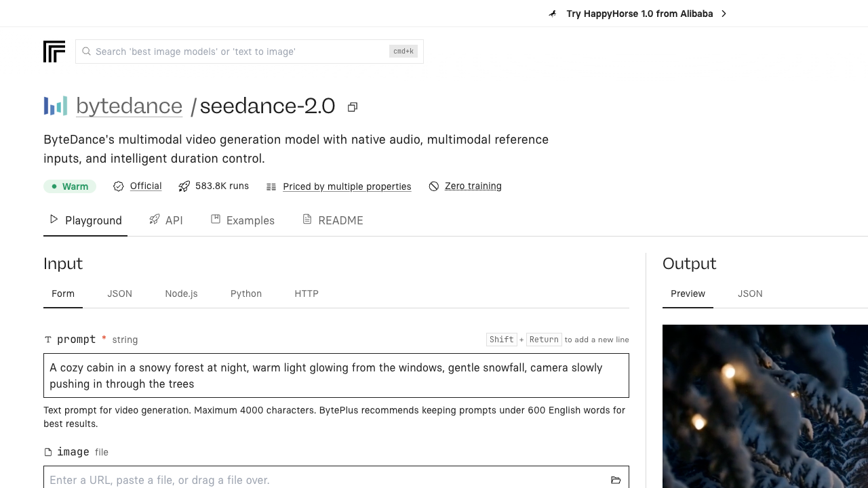Open the README tab
Viewport: 868px width, 488px height.
point(333,220)
